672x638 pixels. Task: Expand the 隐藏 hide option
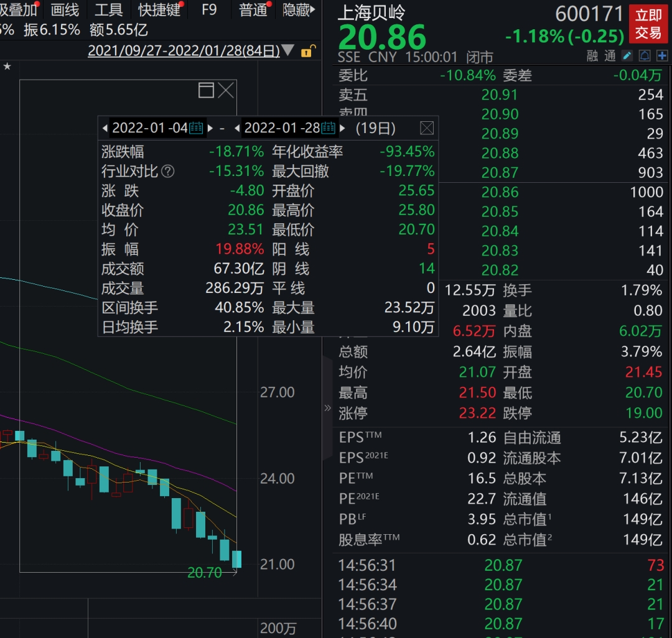299,10
